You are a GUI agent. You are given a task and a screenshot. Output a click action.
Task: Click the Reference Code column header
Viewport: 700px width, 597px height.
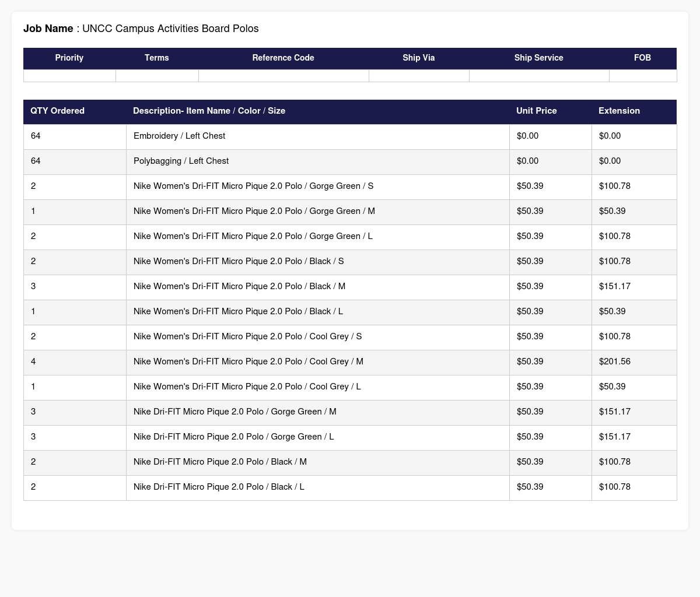283,58
